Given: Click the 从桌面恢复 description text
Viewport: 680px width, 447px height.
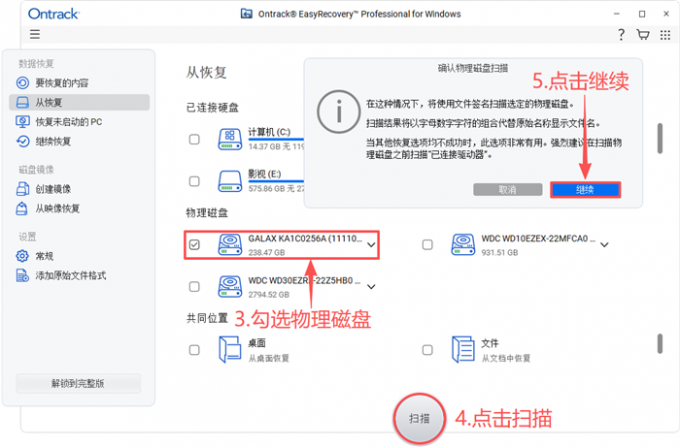Looking at the screenshot, I should (x=268, y=358).
